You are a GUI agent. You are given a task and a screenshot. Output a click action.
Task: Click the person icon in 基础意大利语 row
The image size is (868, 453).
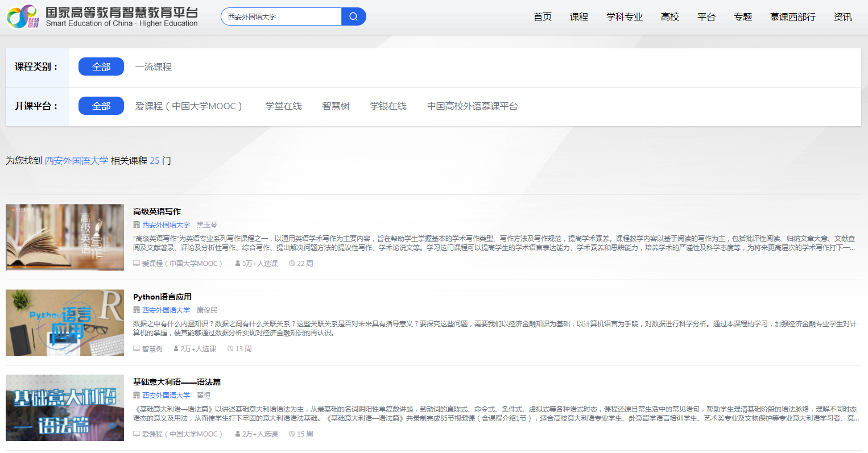click(x=237, y=434)
